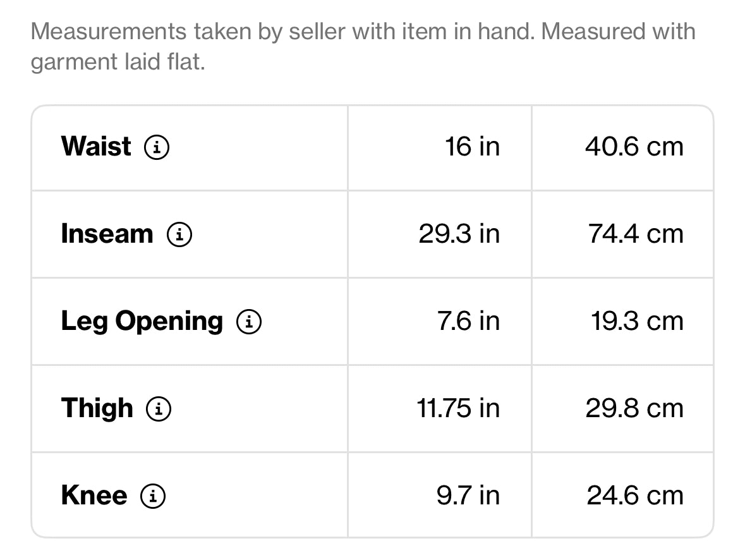The image size is (745, 560).
Task: Click the 19.3 cm leg opening value
Action: click(637, 321)
